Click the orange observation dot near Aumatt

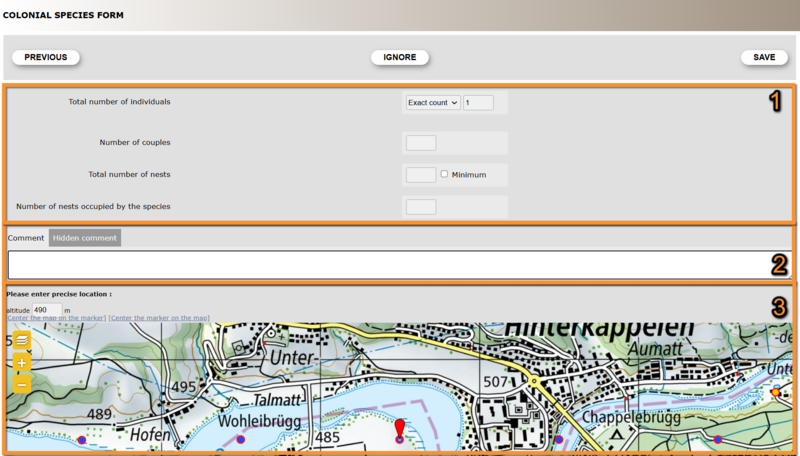pos(775,393)
